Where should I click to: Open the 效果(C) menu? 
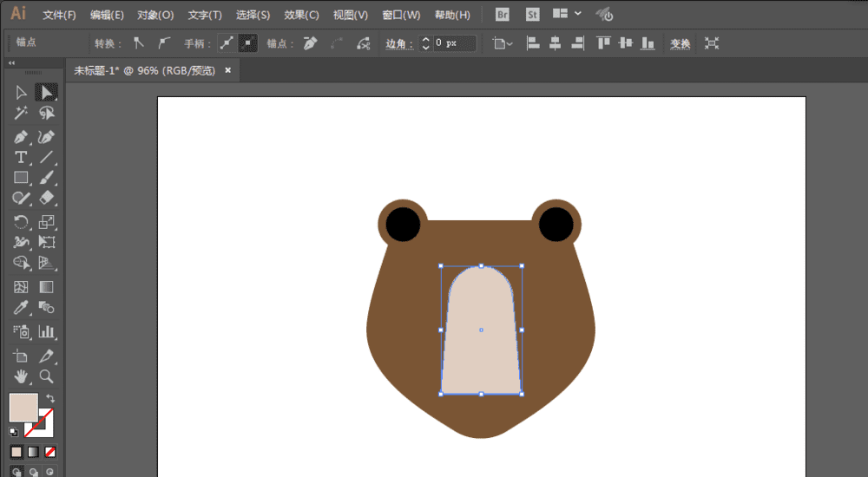pos(301,15)
